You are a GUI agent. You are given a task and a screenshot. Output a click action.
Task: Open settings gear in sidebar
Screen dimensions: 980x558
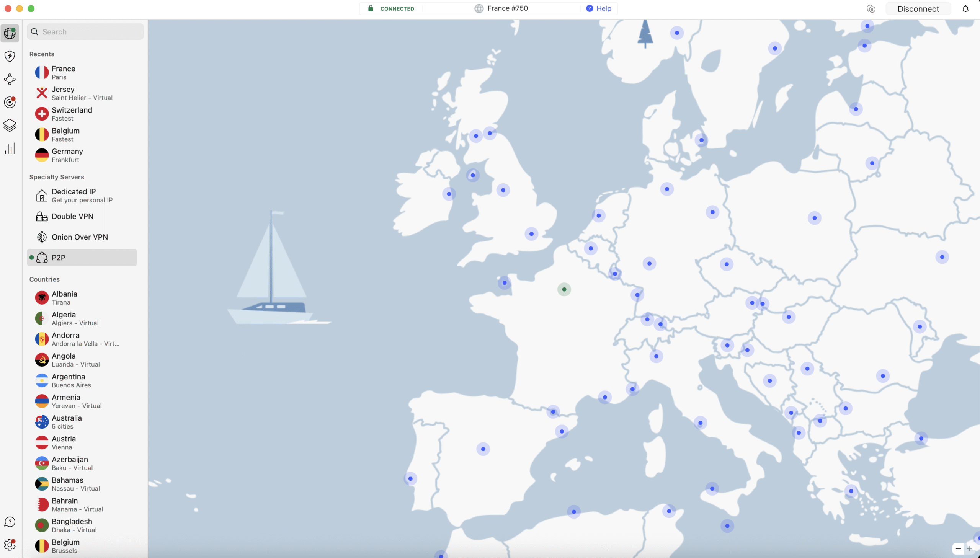coord(10,545)
